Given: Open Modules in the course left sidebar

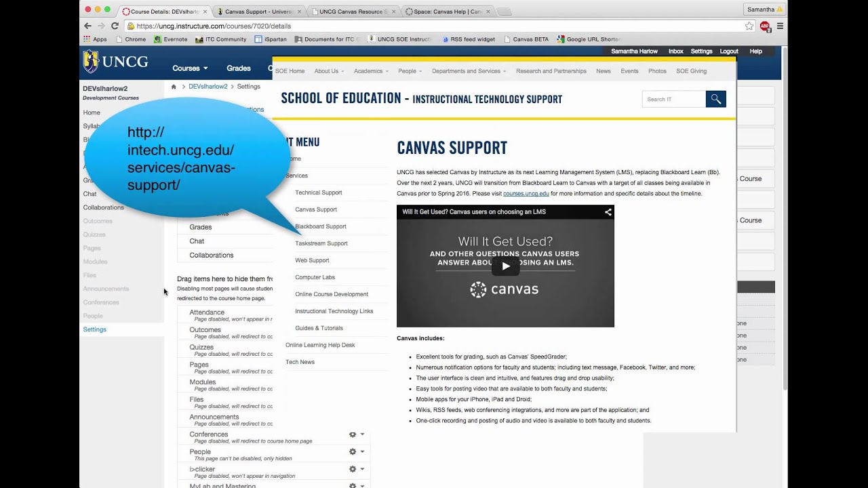Looking at the screenshot, I should [x=95, y=262].
